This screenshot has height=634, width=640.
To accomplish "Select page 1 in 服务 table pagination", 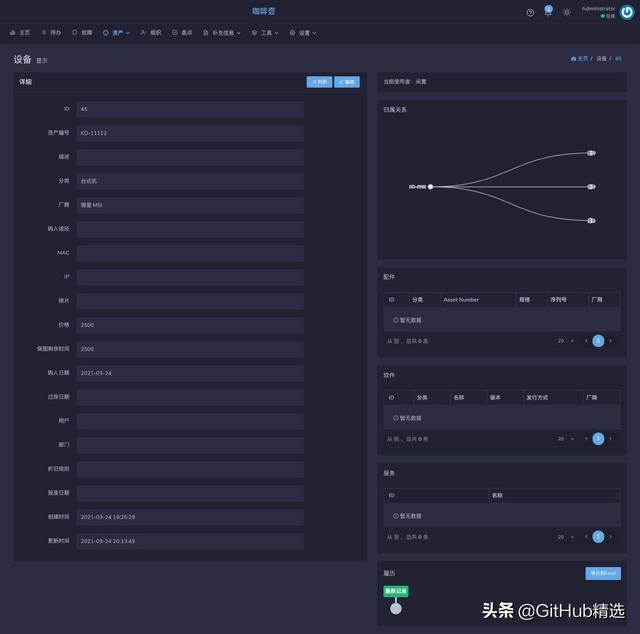I will [x=598, y=537].
